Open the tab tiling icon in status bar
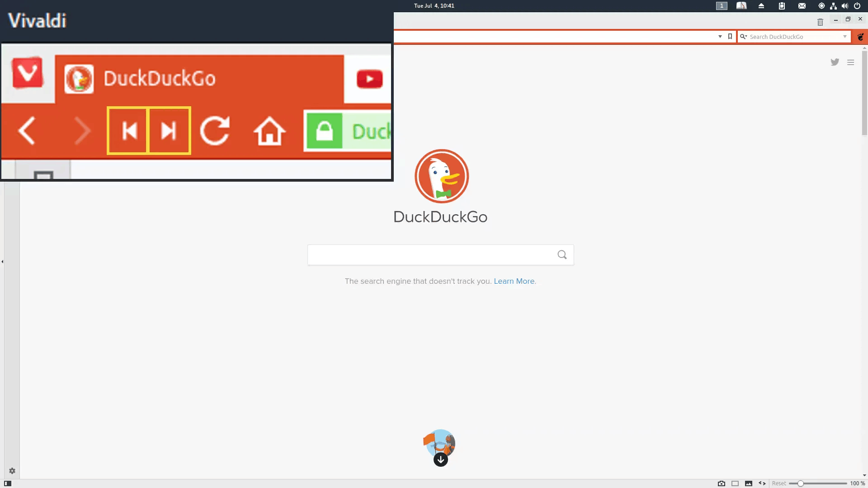868x488 pixels. pyautogui.click(x=735, y=483)
